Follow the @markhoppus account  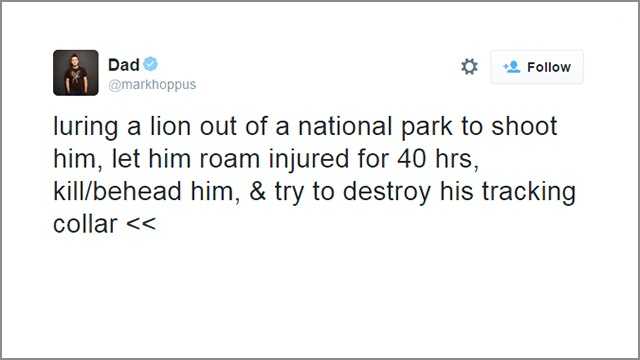[x=537, y=67]
